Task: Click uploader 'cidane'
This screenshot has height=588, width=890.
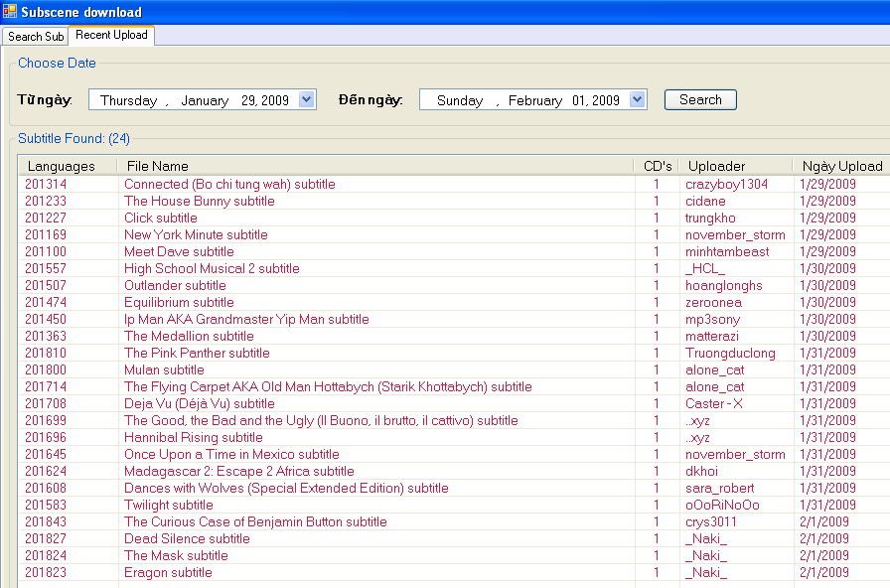Action: point(705,202)
